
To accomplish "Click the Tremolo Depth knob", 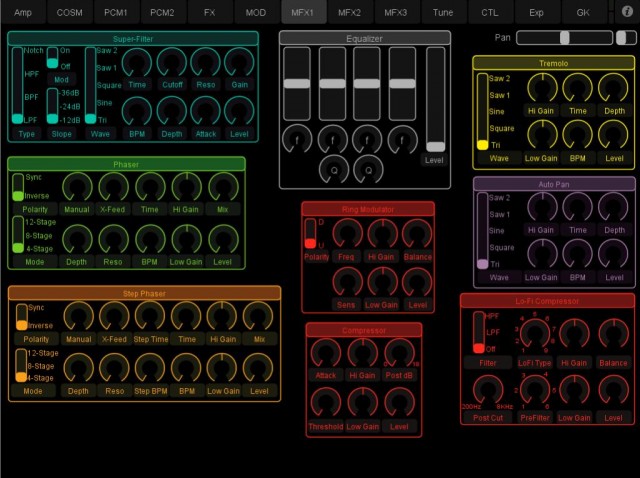I will click(x=613, y=88).
